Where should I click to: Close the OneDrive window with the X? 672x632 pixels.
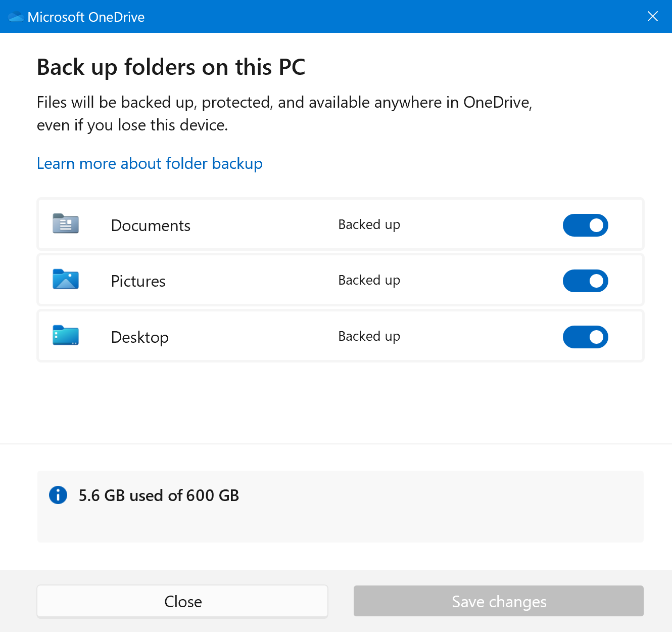652,17
